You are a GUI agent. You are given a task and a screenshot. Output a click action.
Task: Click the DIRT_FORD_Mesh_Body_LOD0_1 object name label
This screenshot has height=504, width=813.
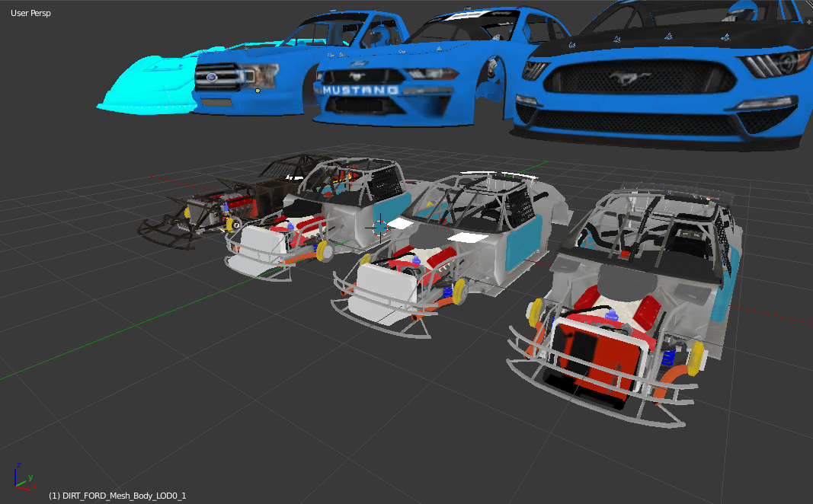pyautogui.click(x=117, y=496)
